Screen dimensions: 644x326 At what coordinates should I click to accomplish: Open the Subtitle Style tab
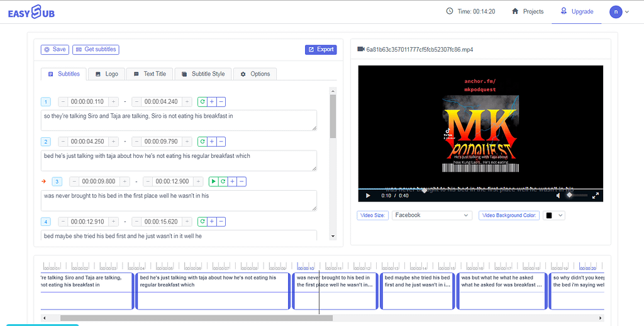203,74
